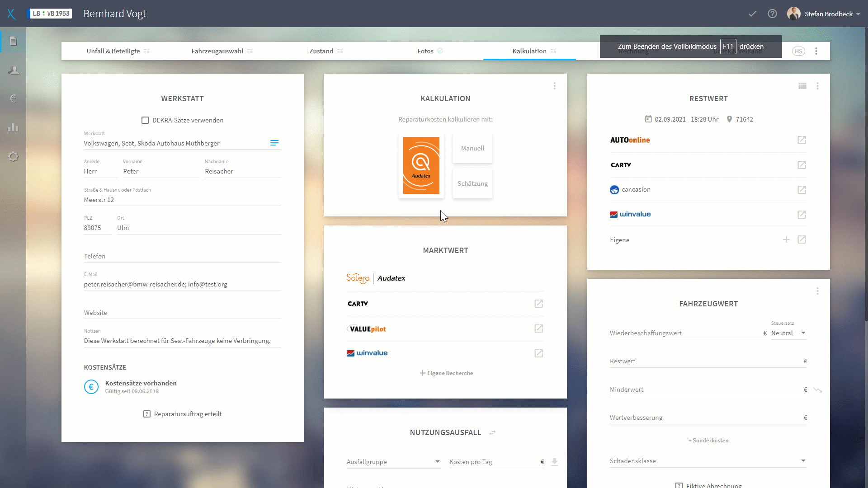Open Stefan Brodbeck user menu

pos(824,14)
